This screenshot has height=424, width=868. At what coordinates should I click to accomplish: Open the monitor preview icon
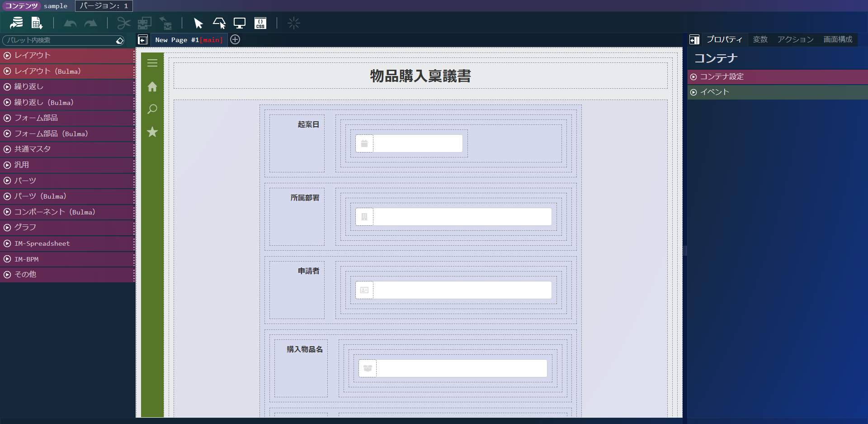pos(240,23)
